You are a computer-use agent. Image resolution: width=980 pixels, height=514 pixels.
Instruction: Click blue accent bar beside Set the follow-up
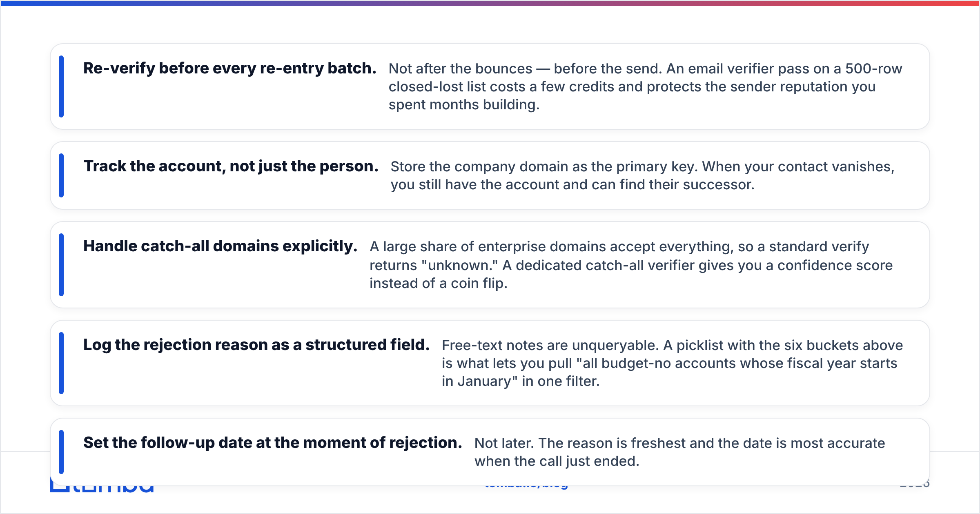[61, 452]
